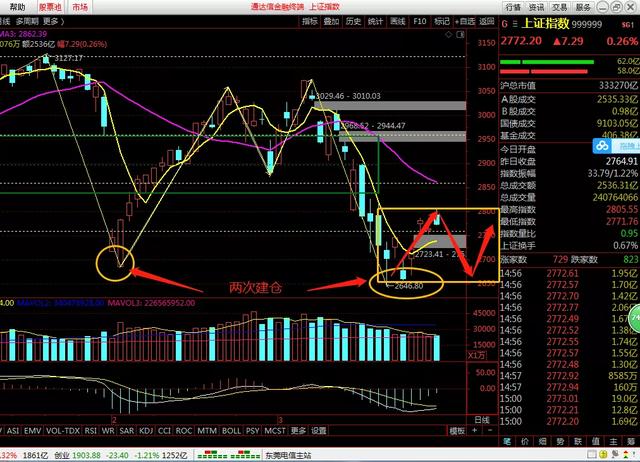
Task: Click the minus button next to 模板
Action: point(490,431)
